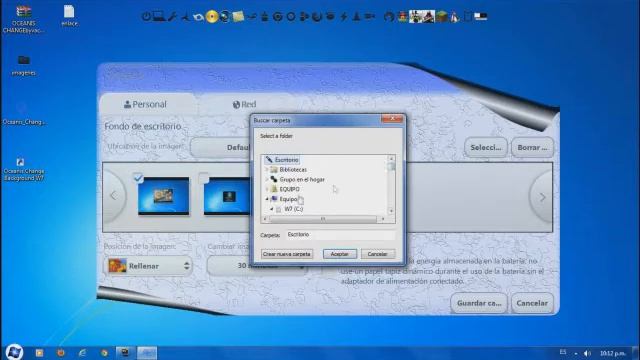640x360 pixels.
Task: Collapse the W7 (C:) drive node
Action: click(272, 209)
